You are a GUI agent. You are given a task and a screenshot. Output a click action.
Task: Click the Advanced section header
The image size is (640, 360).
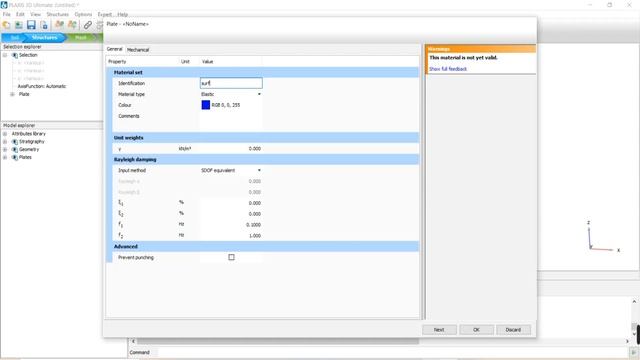(x=265, y=247)
